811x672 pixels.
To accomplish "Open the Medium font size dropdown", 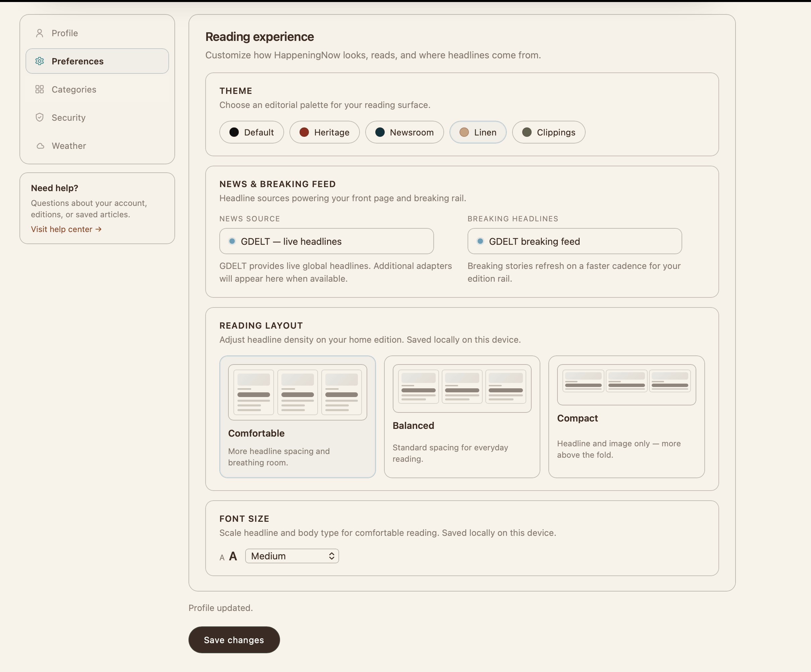I will click(x=292, y=556).
